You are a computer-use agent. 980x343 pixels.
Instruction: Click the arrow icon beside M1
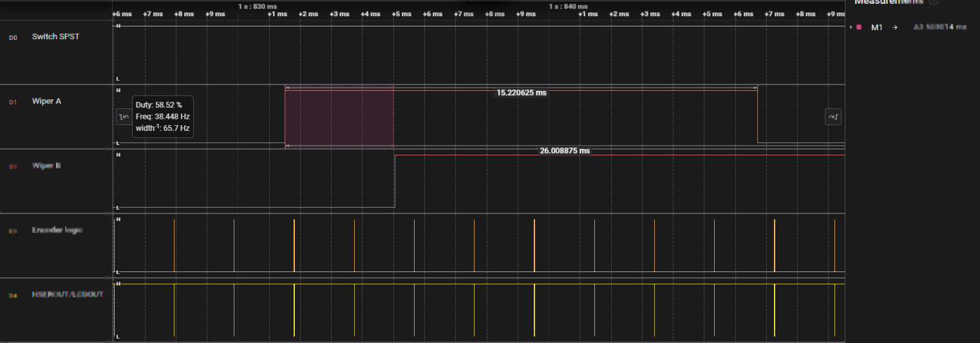(895, 27)
